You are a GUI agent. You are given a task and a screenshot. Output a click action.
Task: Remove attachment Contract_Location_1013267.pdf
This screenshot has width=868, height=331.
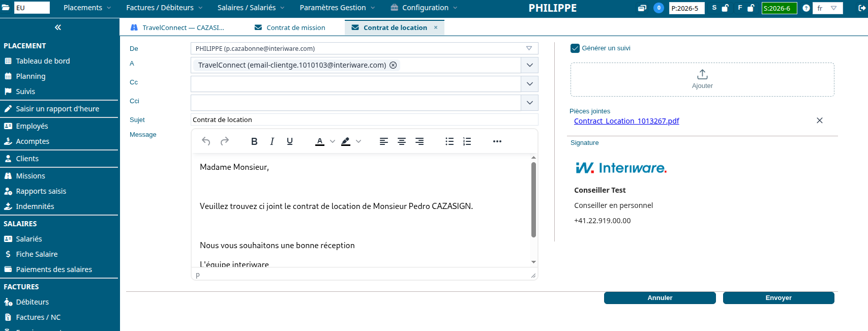(820, 121)
